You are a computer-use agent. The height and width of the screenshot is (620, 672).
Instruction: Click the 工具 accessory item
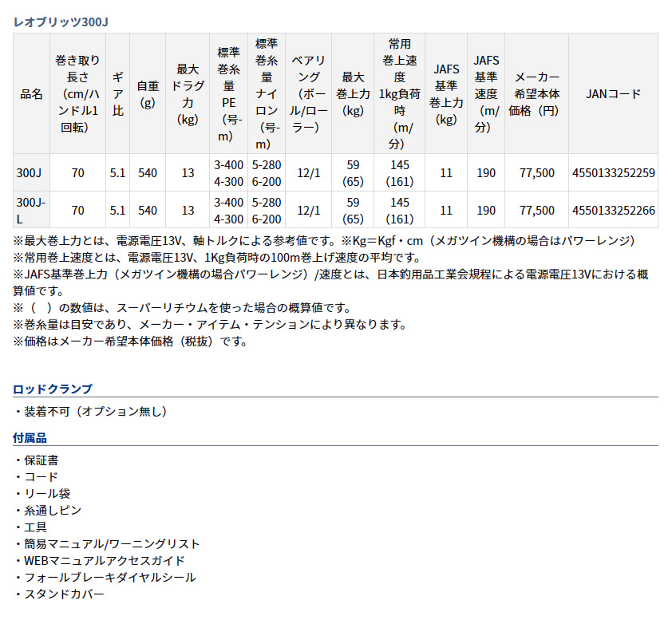(x=31, y=527)
